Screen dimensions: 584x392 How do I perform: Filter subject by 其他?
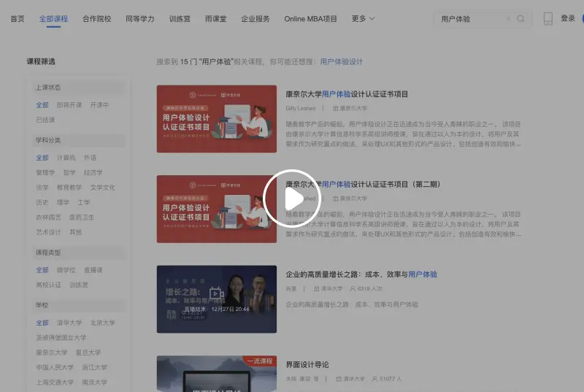(76, 232)
